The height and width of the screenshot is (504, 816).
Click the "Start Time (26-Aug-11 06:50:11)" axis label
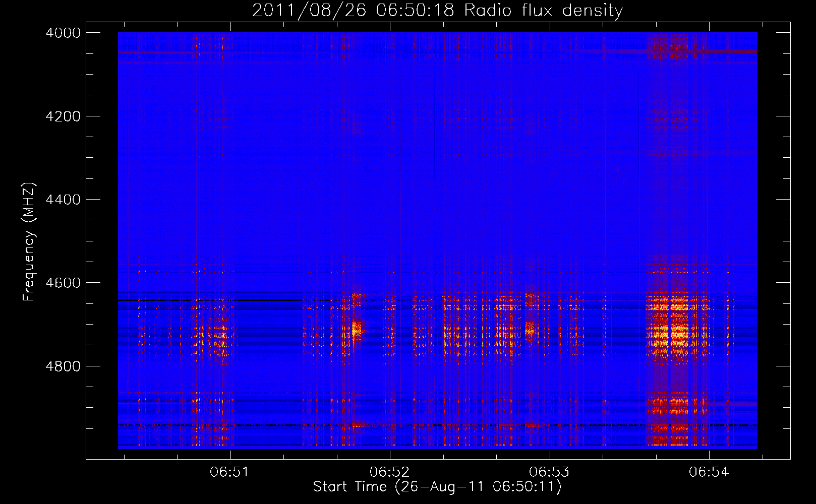click(437, 487)
